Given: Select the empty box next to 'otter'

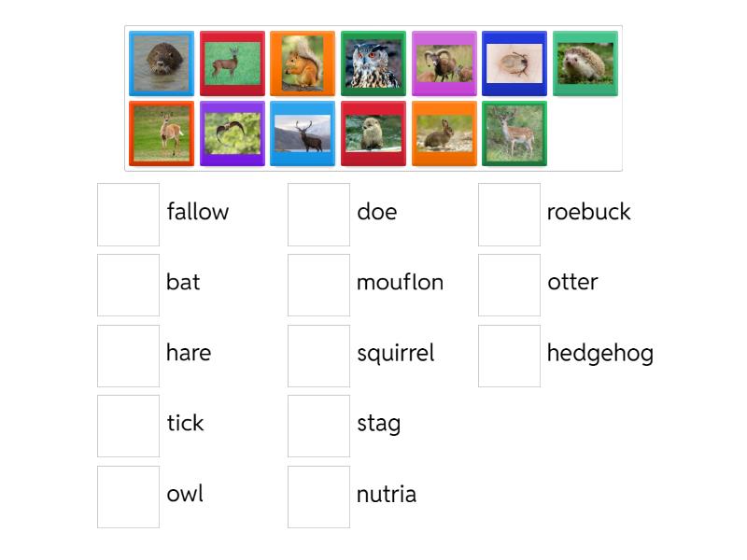Looking at the screenshot, I should coord(509,284).
